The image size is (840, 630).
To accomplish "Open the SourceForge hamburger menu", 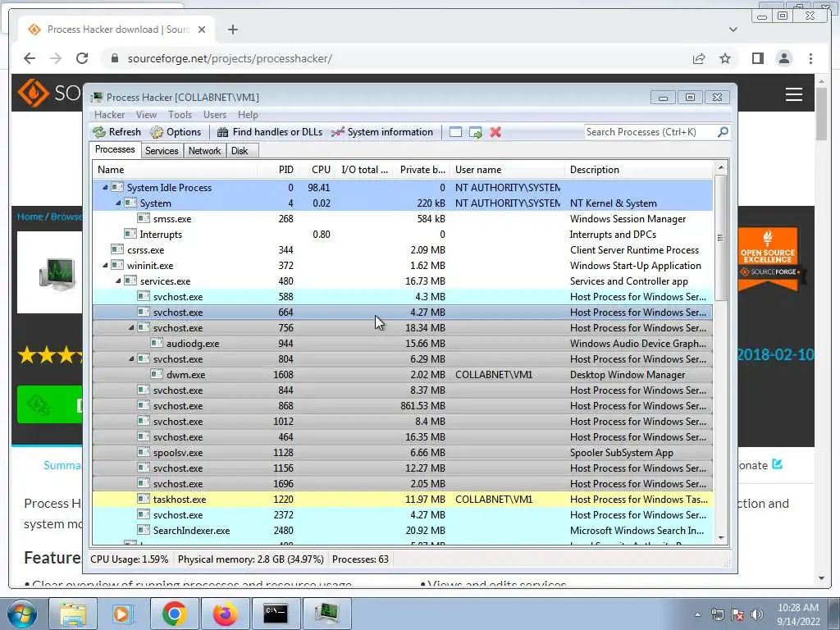I will [x=794, y=94].
